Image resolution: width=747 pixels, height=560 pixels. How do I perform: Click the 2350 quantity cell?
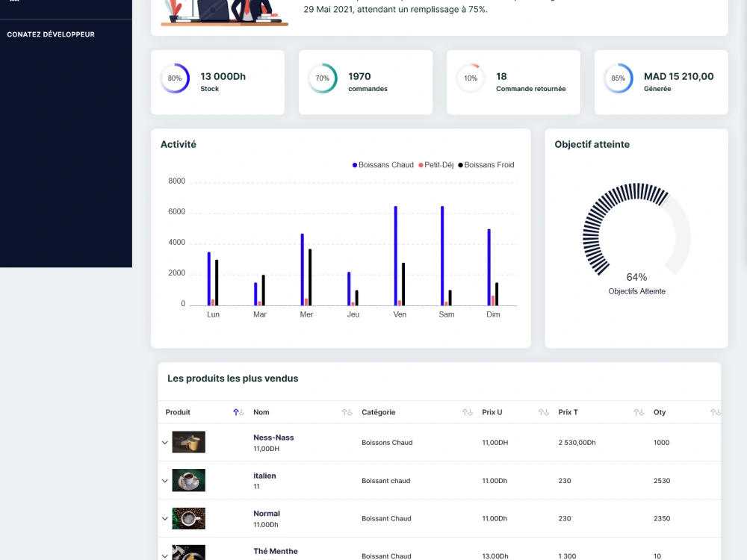[x=662, y=519]
